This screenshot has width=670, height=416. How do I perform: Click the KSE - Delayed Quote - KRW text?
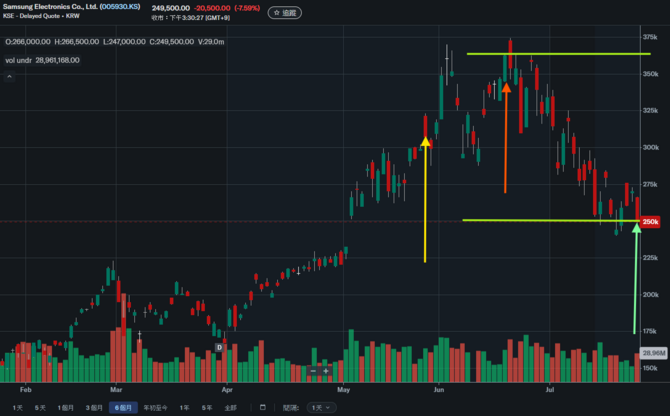point(41,16)
